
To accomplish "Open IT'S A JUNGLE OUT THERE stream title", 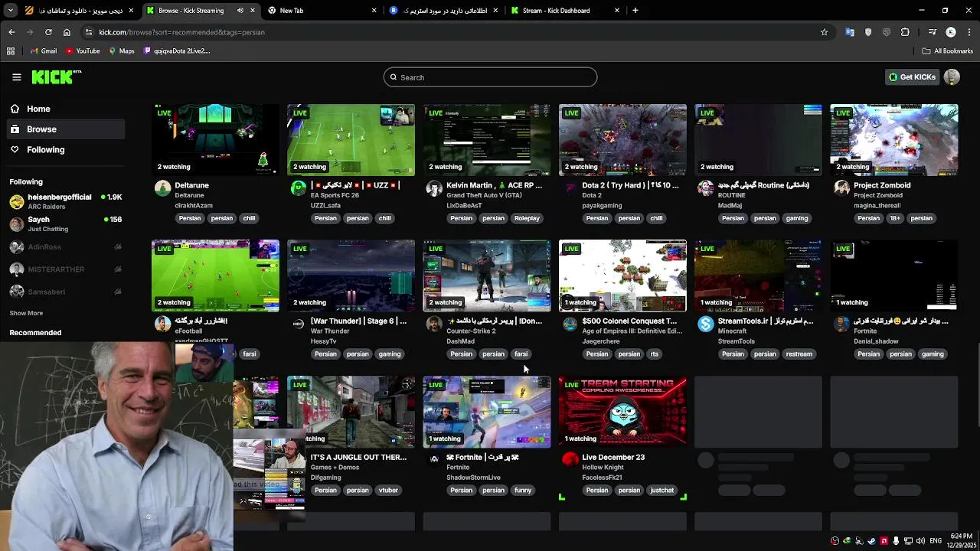I will (x=358, y=457).
